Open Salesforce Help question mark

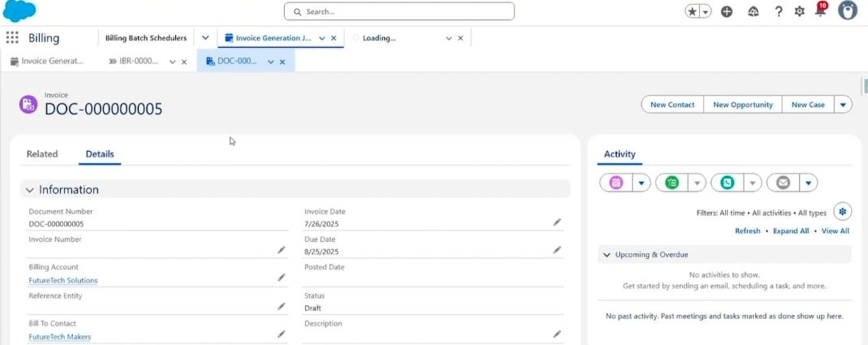[x=779, y=11]
